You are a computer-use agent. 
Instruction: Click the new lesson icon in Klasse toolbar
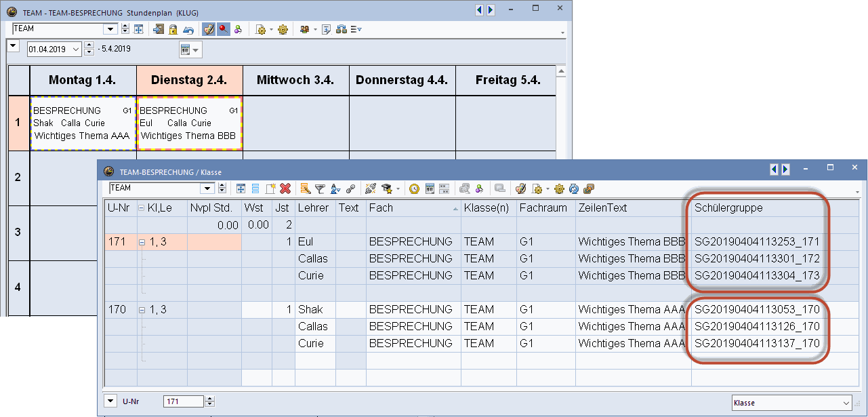pos(270,189)
